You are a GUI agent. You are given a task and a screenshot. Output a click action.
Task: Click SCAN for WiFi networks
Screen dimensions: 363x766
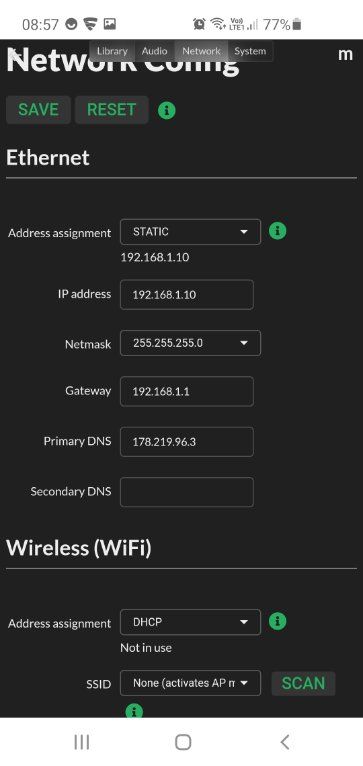coord(303,683)
